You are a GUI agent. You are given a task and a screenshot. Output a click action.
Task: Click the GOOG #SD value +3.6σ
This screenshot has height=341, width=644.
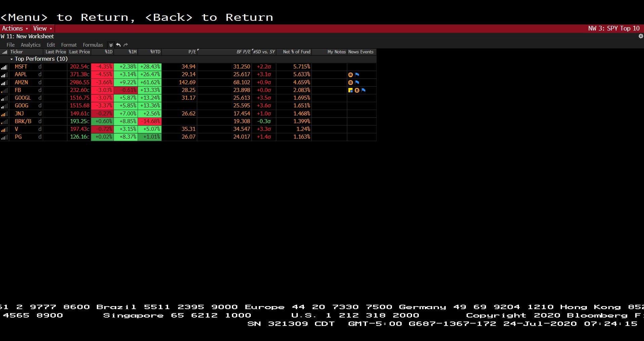(x=264, y=106)
